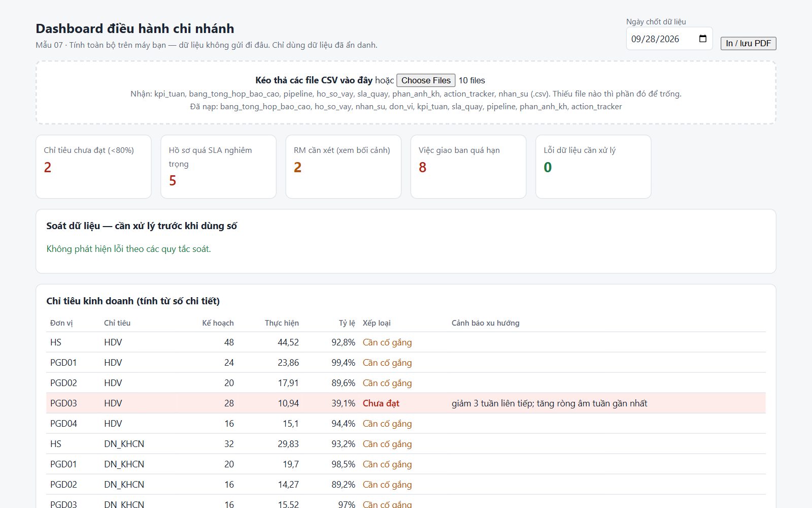
Task: Click Cần cố gắng in 99,4% row
Action: [x=387, y=363]
